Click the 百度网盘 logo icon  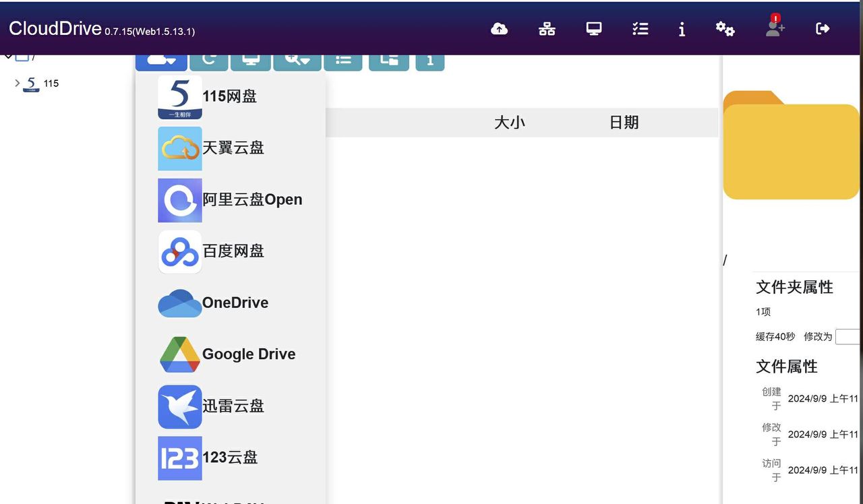180,251
